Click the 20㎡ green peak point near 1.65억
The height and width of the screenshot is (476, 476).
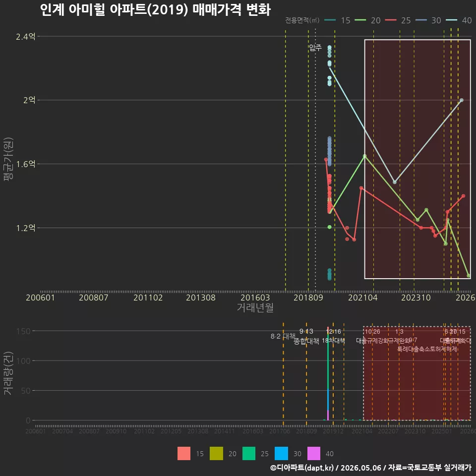(x=364, y=156)
